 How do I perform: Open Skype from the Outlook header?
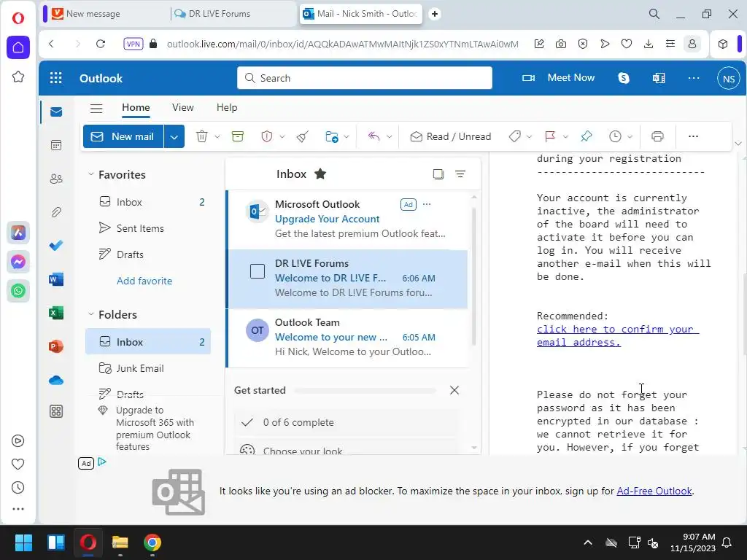[x=624, y=78]
